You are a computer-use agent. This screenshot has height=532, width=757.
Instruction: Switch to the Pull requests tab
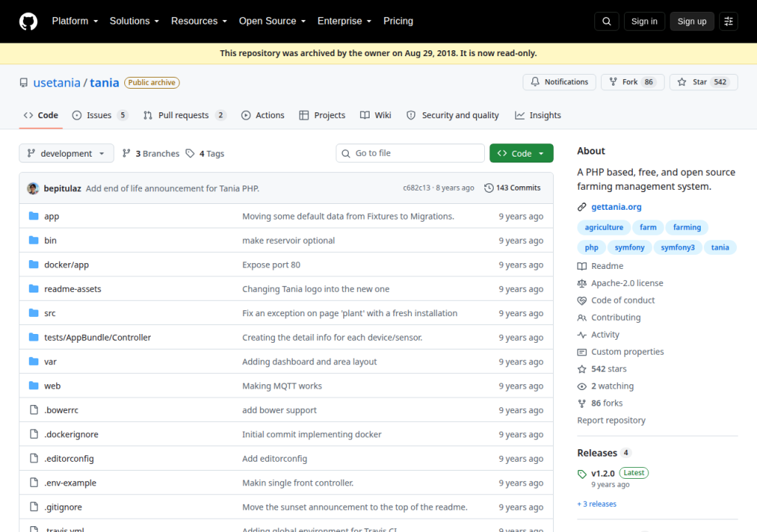pyautogui.click(x=184, y=115)
